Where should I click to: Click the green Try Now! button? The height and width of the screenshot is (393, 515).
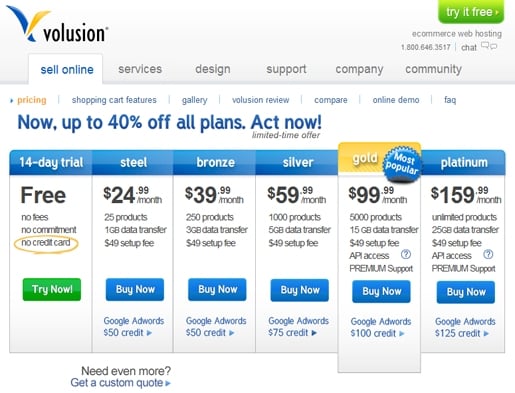52,289
